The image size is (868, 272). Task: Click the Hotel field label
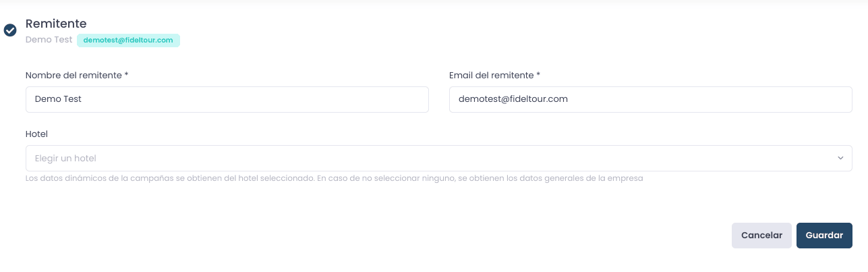click(36, 134)
